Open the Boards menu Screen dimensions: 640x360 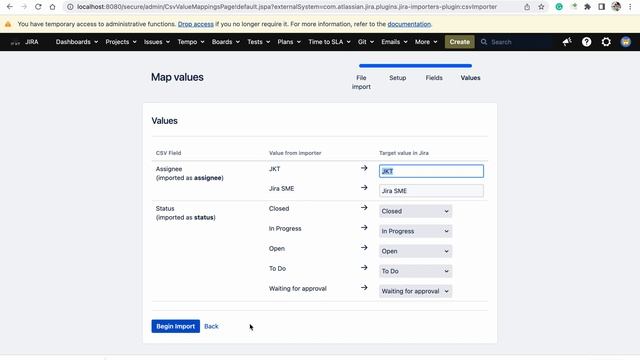tap(226, 42)
